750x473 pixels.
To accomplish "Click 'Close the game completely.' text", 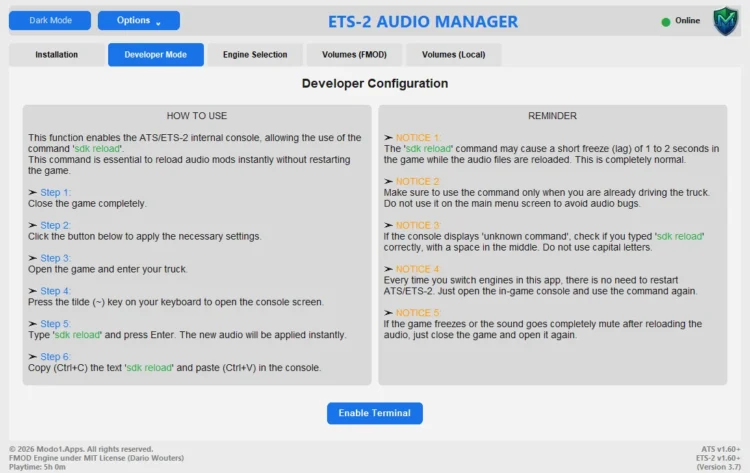I will [87, 203].
